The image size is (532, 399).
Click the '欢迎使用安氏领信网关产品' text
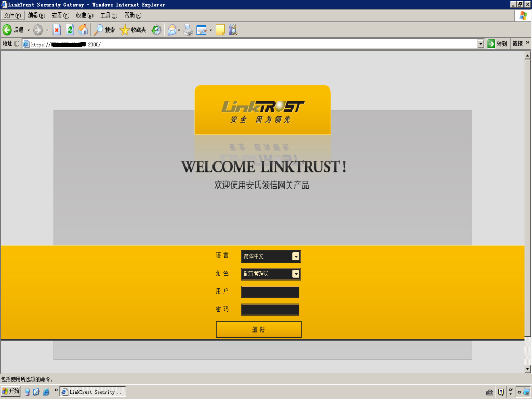[x=262, y=185]
